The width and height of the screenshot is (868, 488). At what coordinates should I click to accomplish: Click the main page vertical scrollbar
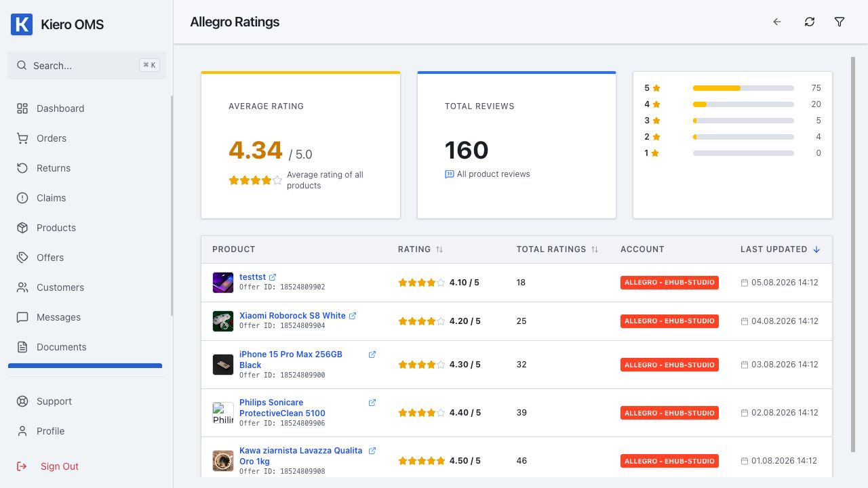853,254
